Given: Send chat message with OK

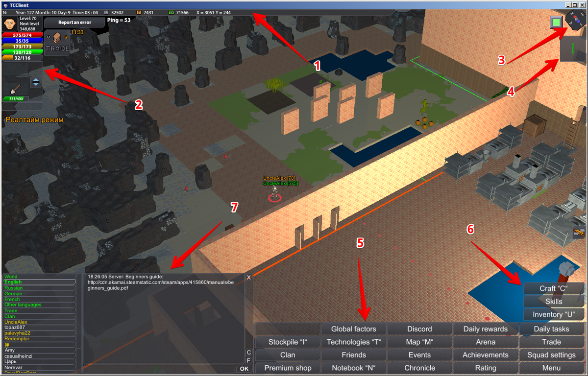Looking at the screenshot, I should pos(244,369).
